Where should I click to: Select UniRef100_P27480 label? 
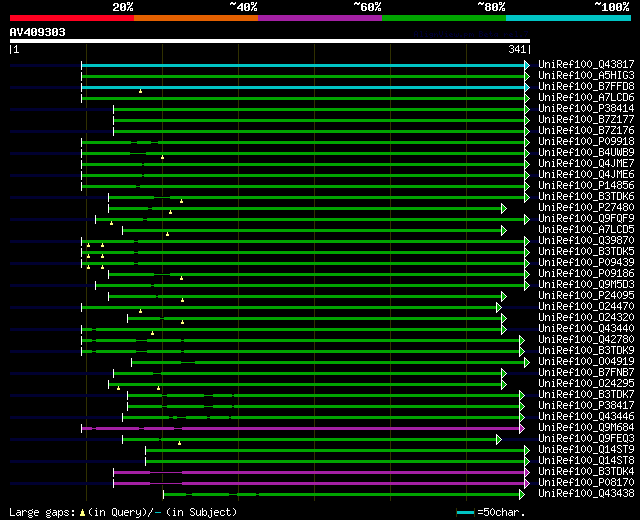coord(586,208)
